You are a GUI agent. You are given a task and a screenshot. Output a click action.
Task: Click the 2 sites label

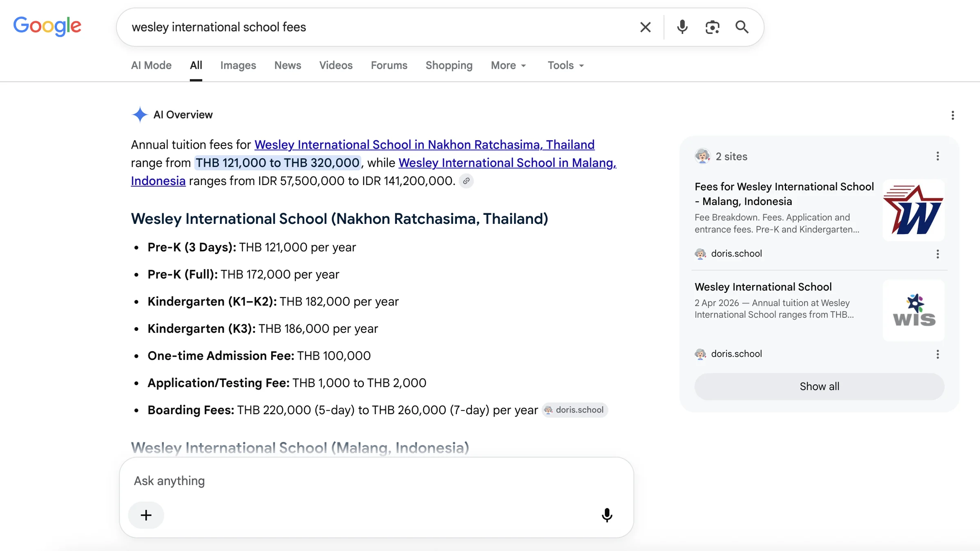[x=731, y=156]
